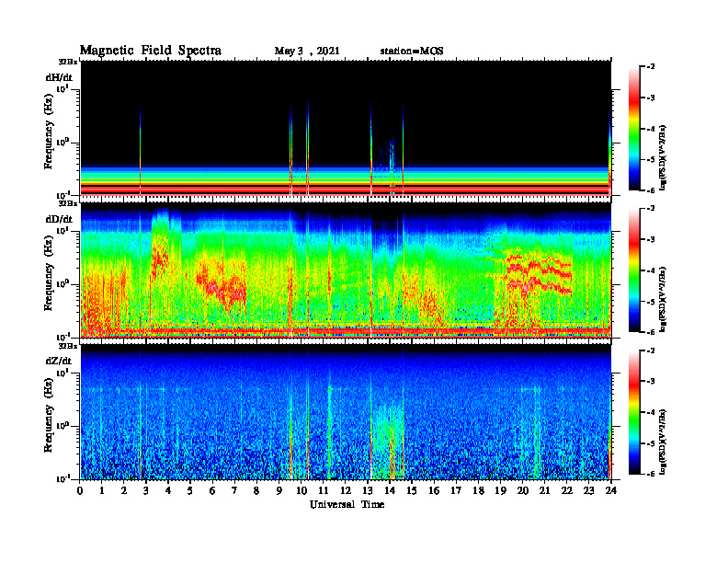Click the "Magnetic Field Spectra" title
The width and height of the screenshot is (728, 563).
pyautogui.click(x=151, y=51)
